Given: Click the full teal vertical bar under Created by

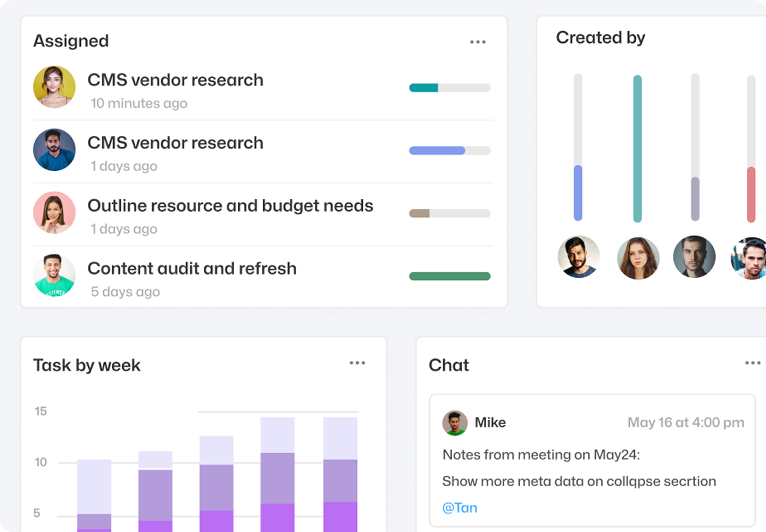Looking at the screenshot, I should [x=637, y=148].
